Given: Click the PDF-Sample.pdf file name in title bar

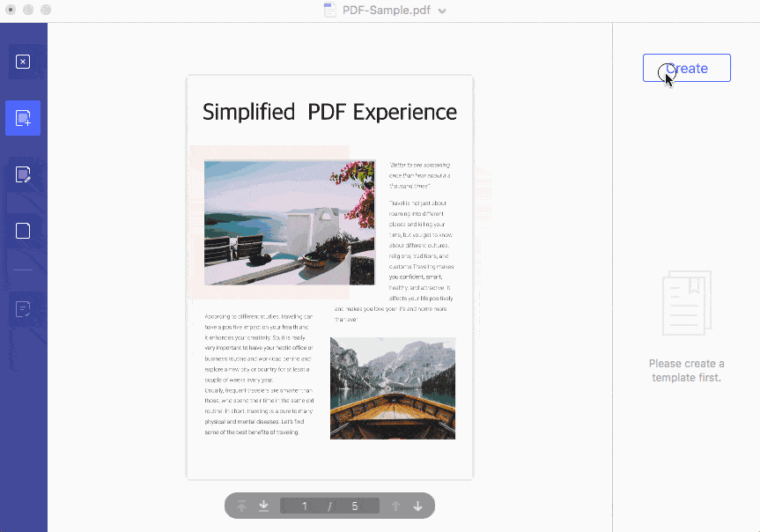Looking at the screenshot, I should click(387, 11).
